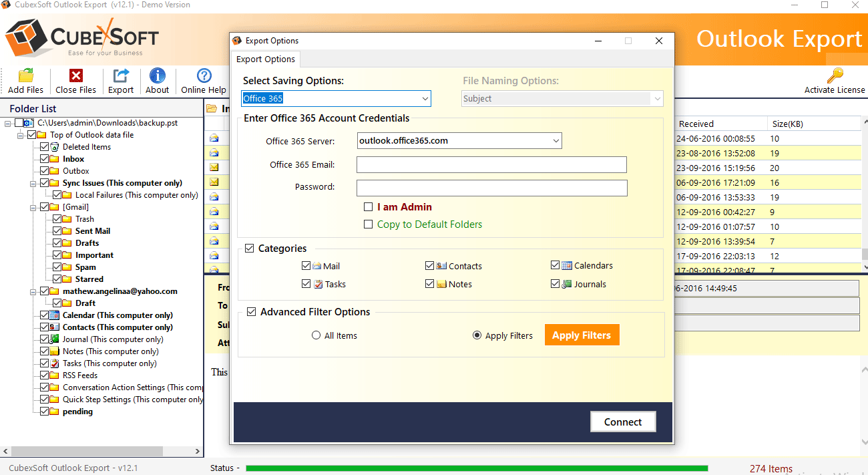The height and width of the screenshot is (475, 868).
Task: Click the Contacts category icon in dialog
Action: [x=441, y=266]
